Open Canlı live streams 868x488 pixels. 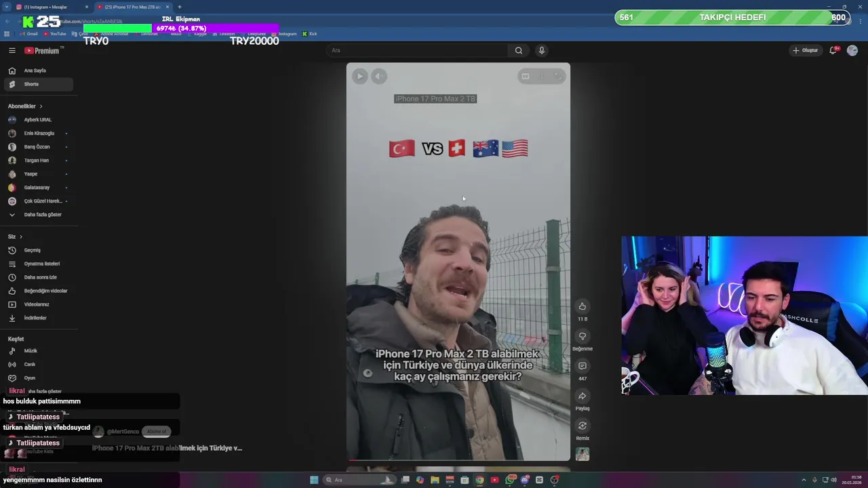point(39,365)
